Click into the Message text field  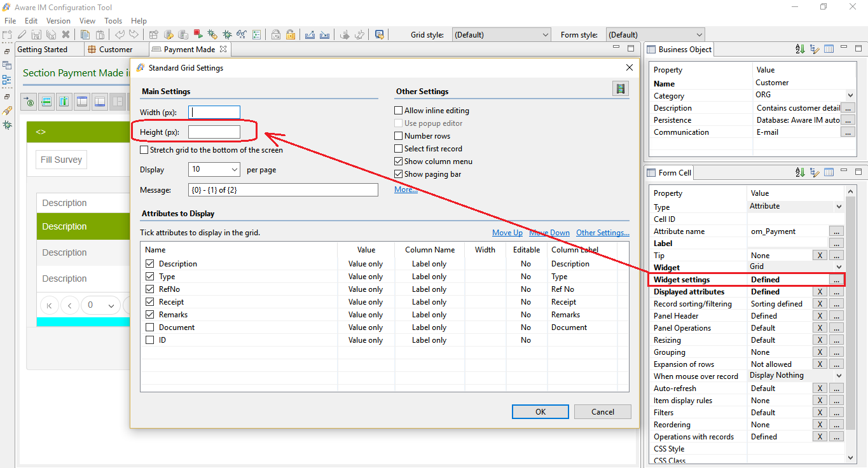(x=283, y=189)
